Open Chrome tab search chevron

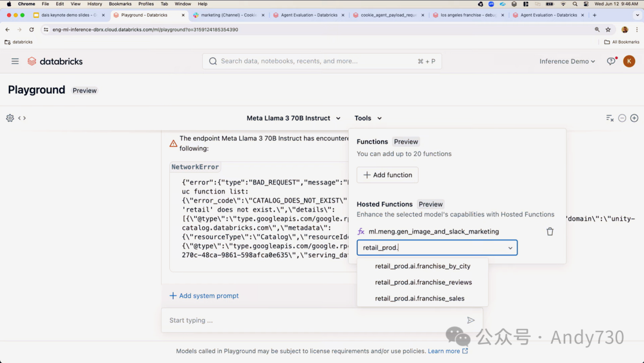pyautogui.click(x=637, y=15)
